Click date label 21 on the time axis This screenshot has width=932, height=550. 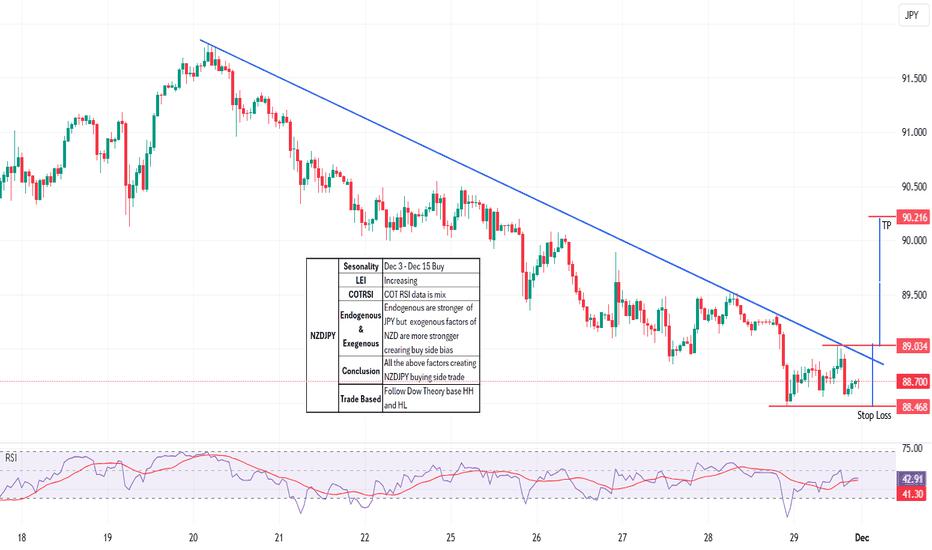279,538
